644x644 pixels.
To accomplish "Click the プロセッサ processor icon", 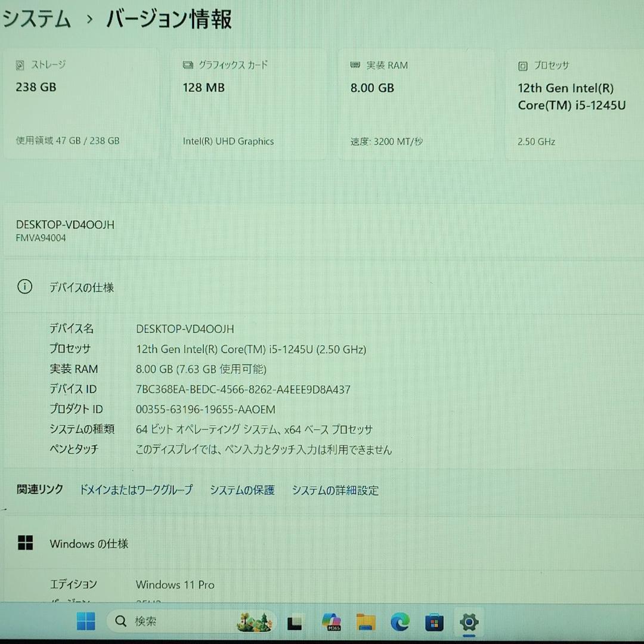I will (522, 66).
